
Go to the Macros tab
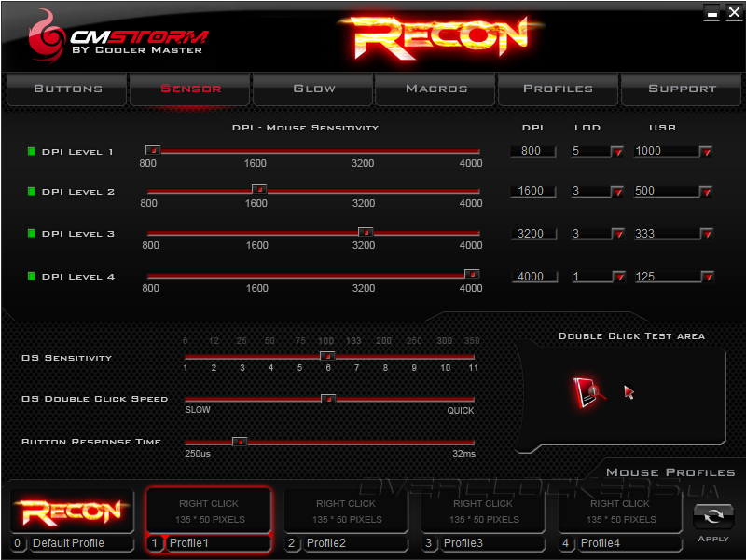pyautogui.click(x=435, y=89)
